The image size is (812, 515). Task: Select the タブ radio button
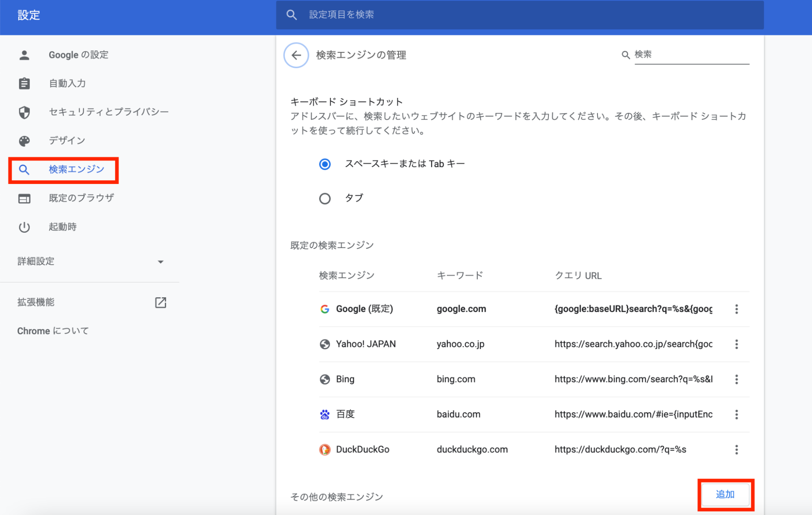[325, 199]
